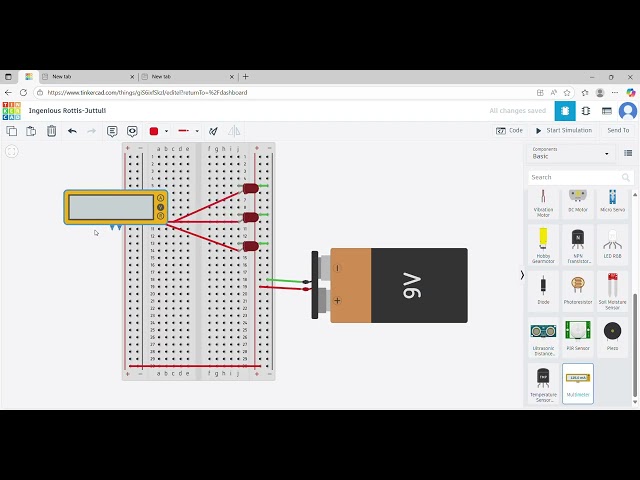Viewport: 640px width, 480px height.
Task: Go back in browser
Action: pyautogui.click(x=8, y=93)
